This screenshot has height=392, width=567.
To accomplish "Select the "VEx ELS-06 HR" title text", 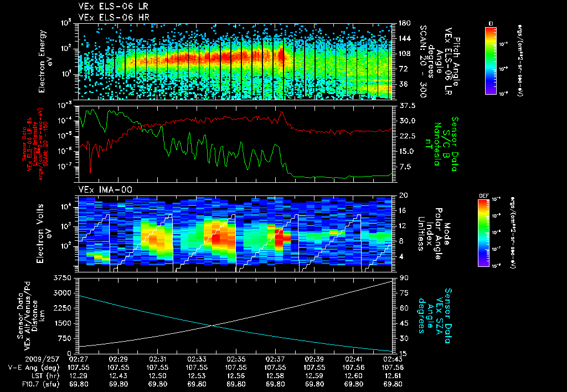I will point(114,17).
